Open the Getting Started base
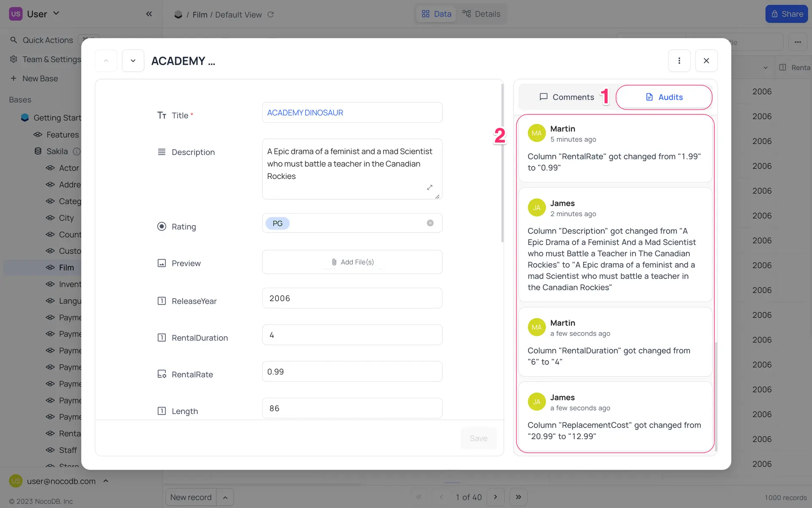 (57, 118)
